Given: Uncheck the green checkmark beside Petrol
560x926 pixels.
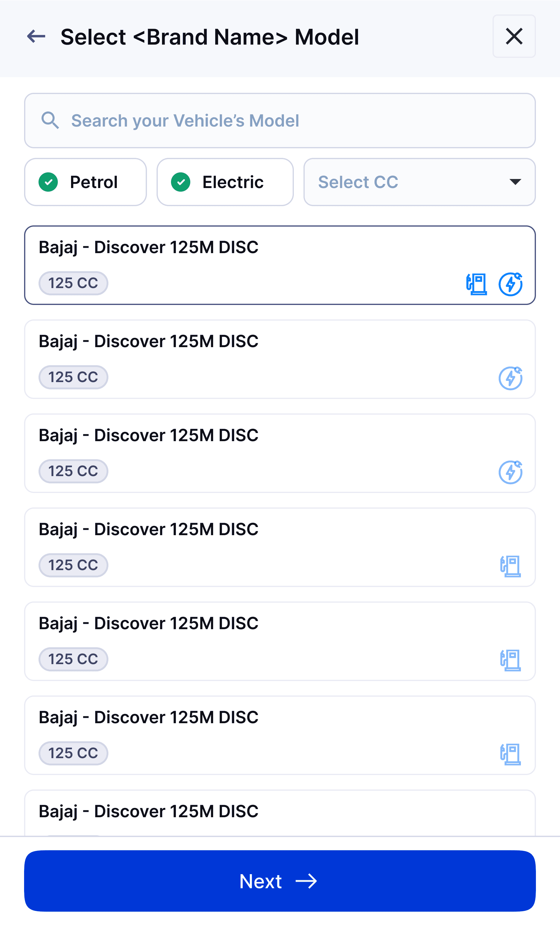Looking at the screenshot, I should (48, 182).
